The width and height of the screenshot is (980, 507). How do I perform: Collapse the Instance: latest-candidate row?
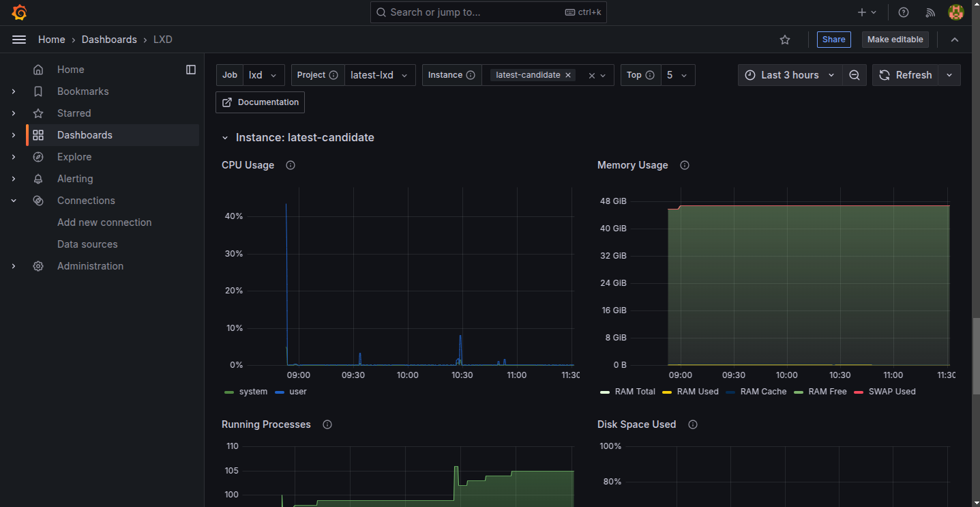pos(226,137)
